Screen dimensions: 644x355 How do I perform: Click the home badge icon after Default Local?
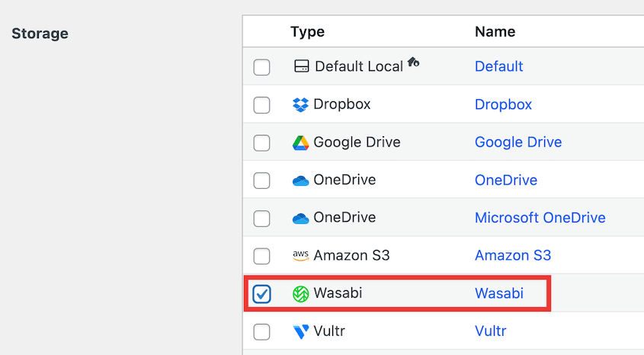[413, 62]
